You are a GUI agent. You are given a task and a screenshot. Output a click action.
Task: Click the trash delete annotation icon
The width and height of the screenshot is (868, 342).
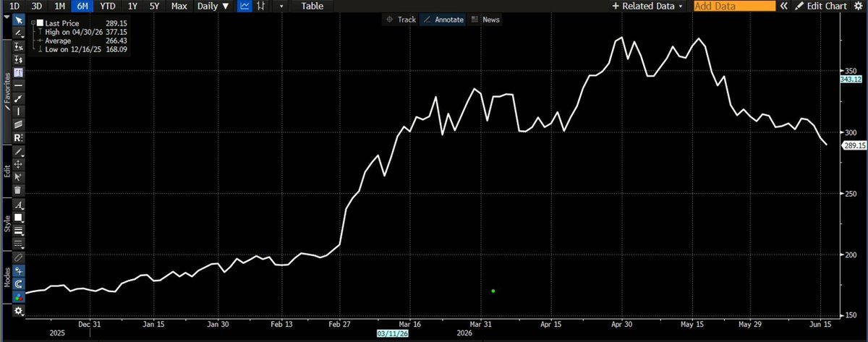[19, 189]
